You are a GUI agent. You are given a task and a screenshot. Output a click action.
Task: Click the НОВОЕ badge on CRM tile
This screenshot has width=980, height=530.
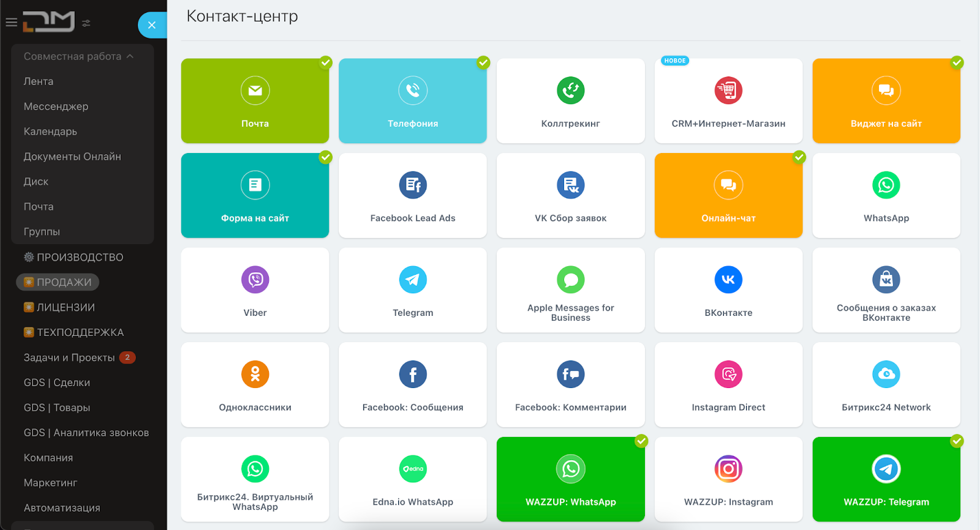click(675, 61)
